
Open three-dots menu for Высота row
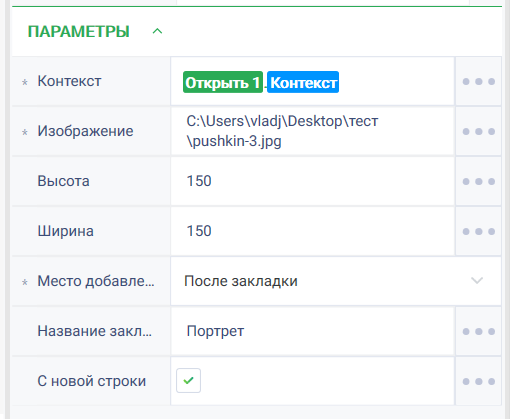[478, 181]
